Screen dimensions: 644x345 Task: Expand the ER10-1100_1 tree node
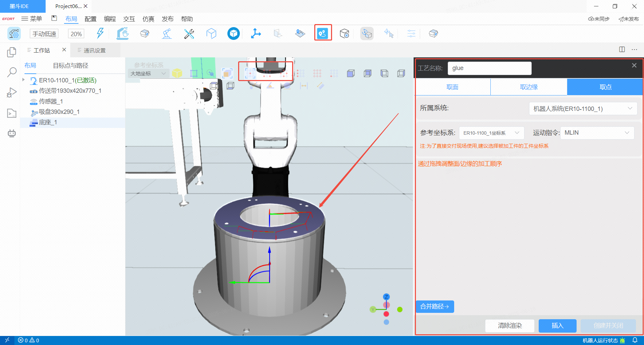coord(23,80)
